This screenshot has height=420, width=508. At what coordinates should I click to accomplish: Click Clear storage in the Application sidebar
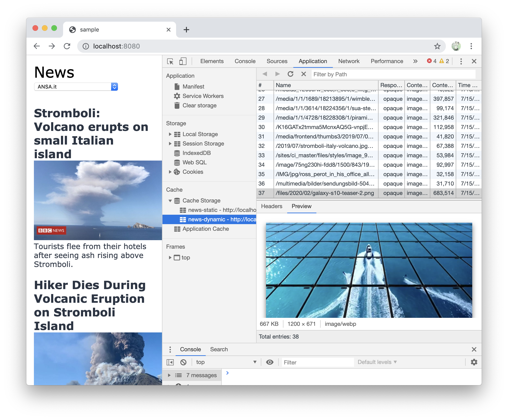click(x=199, y=105)
